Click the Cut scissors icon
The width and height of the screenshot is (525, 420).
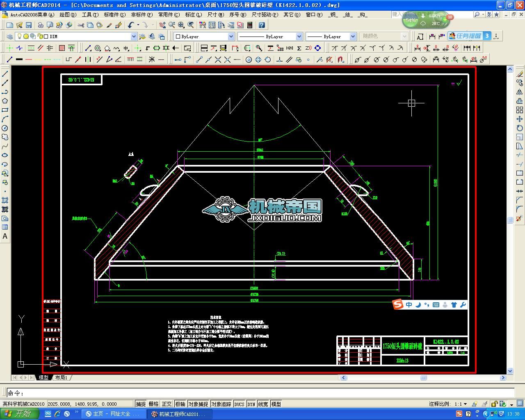click(x=80, y=25)
